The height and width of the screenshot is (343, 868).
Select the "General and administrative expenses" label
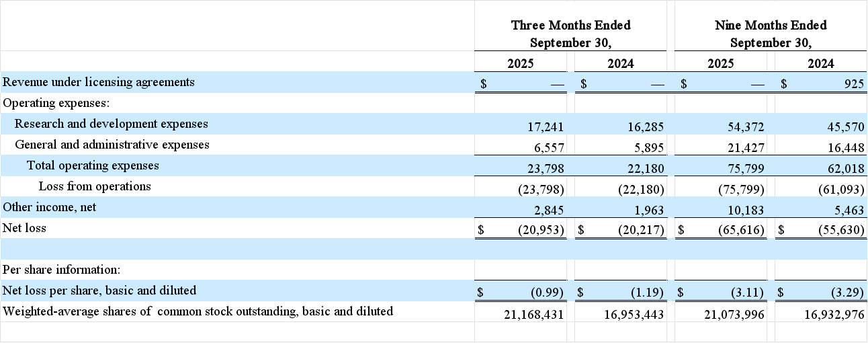[112, 145]
